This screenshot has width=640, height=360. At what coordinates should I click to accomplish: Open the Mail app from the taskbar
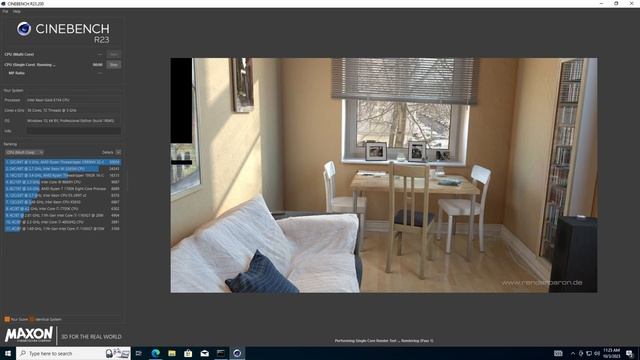[x=204, y=353]
